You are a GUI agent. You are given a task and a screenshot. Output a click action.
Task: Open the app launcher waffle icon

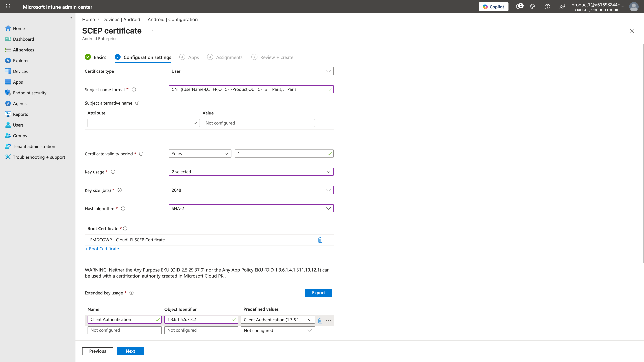pyautogui.click(x=8, y=7)
